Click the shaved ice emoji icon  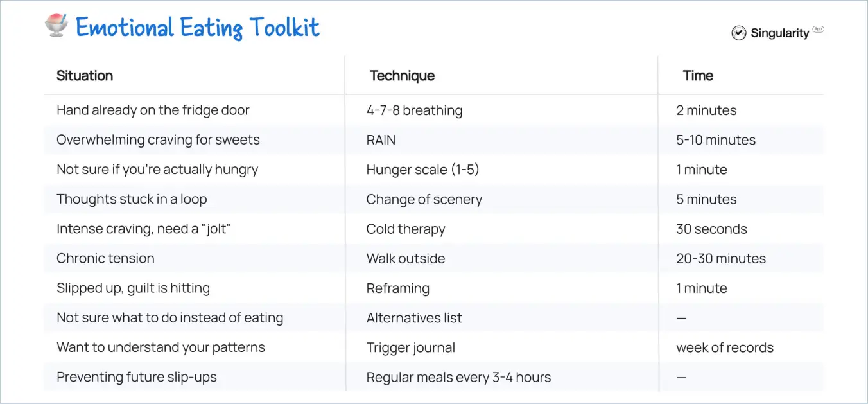point(56,26)
